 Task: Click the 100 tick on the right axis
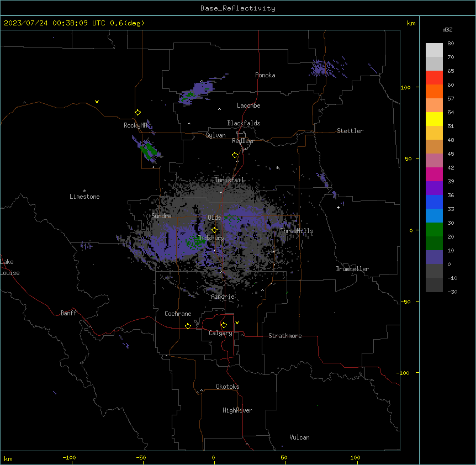[405, 87]
